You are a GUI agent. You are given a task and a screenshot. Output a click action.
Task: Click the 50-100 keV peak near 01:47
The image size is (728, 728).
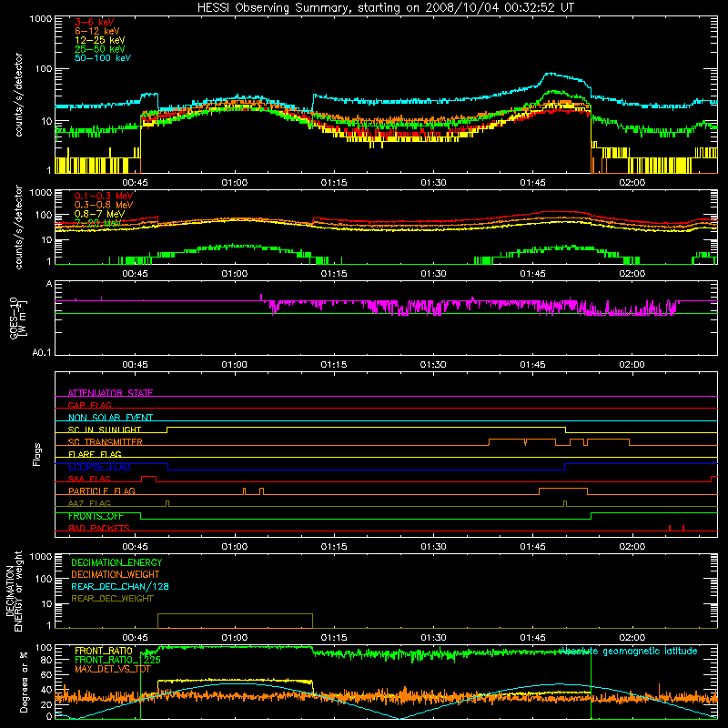[551, 74]
